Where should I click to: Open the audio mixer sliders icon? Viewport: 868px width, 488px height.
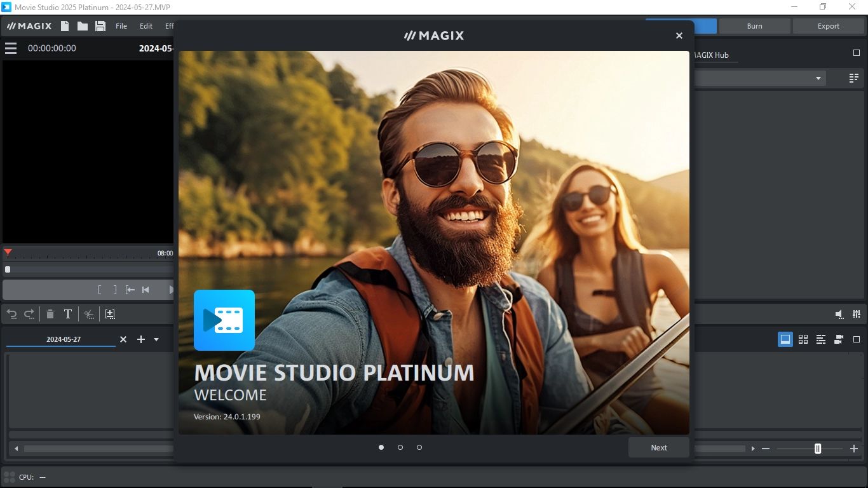[x=857, y=314]
